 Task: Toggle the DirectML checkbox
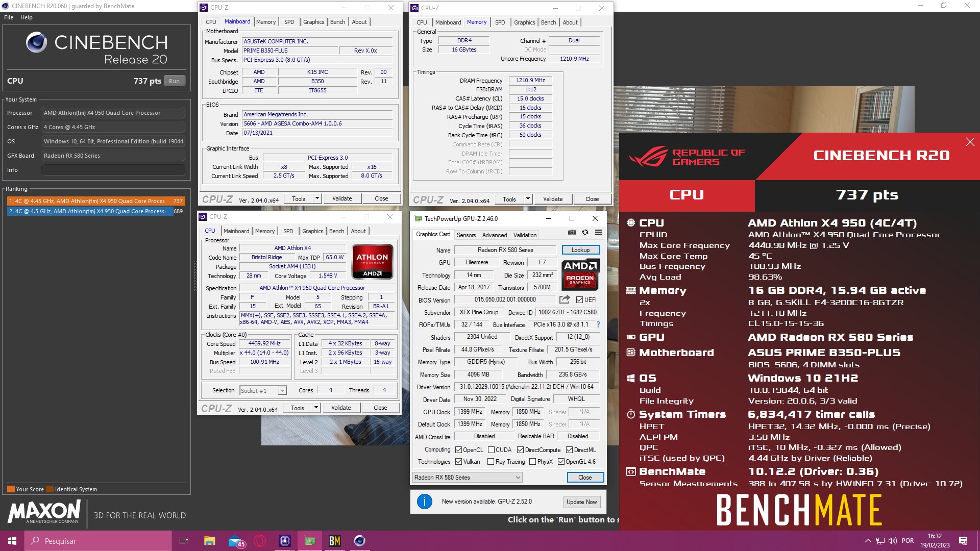click(x=569, y=450)
